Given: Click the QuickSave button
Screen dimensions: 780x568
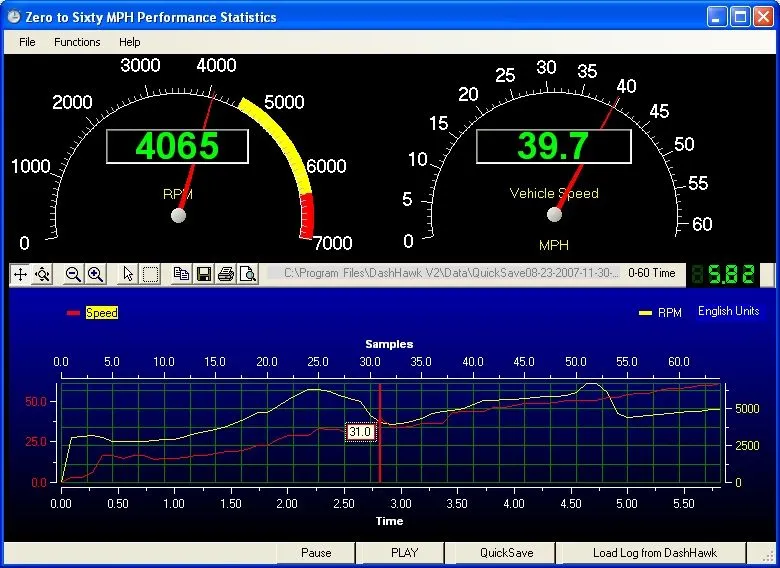Looking at the screenshot, I should 506,552.
